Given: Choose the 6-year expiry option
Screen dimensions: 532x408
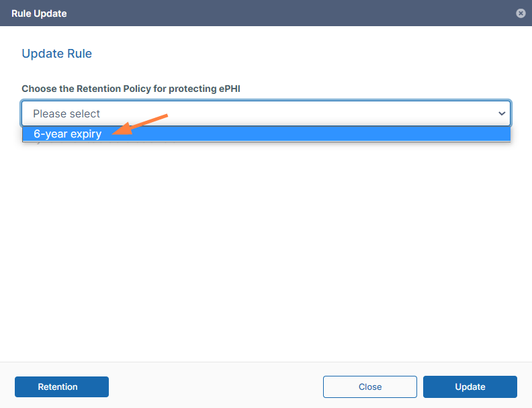Looking at the screenshot, I should pyautogui.click(x=68, y=134).
